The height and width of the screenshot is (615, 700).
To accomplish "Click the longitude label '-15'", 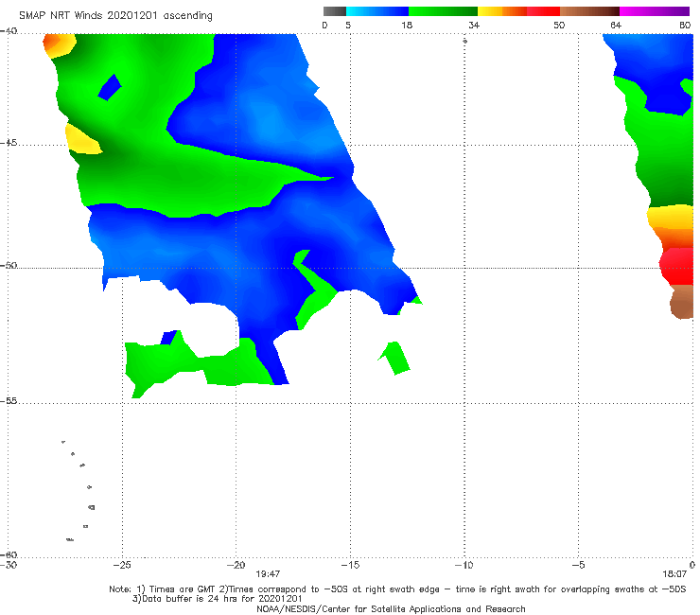I will [x=350, y=565].
